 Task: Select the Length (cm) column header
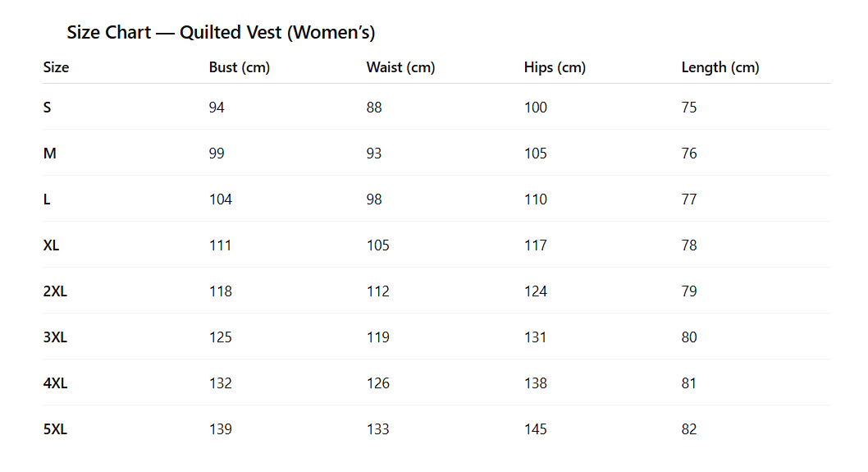point(720,67)
